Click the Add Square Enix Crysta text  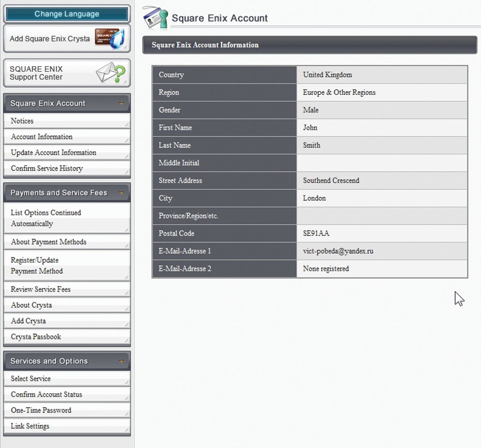[x=50, y=39]
